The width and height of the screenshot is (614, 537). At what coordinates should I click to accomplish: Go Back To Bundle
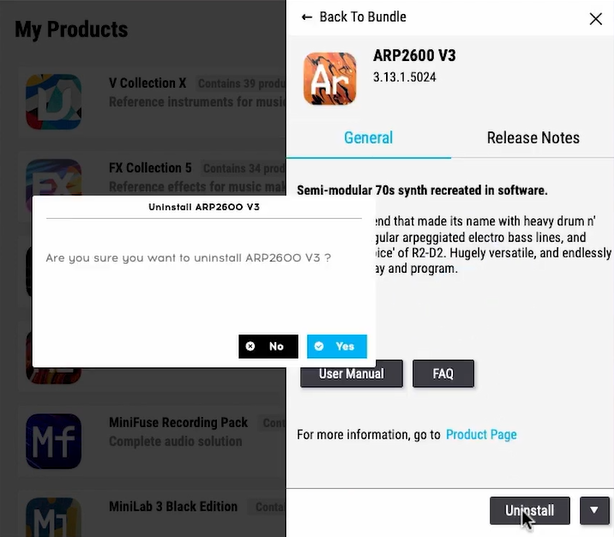pos(354,17)
